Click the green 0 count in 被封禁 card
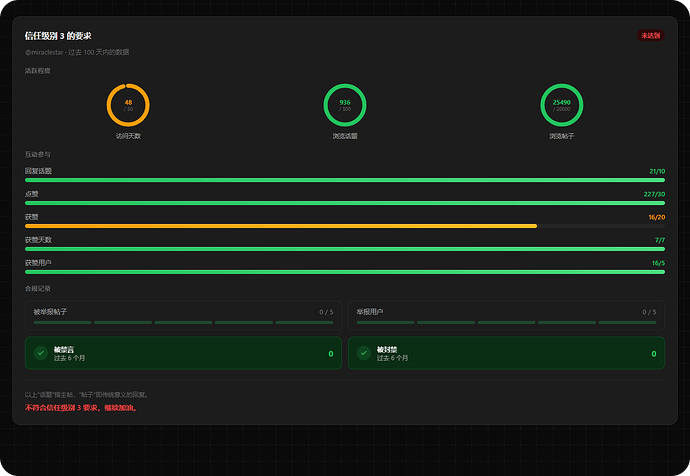 coord(654,354)
